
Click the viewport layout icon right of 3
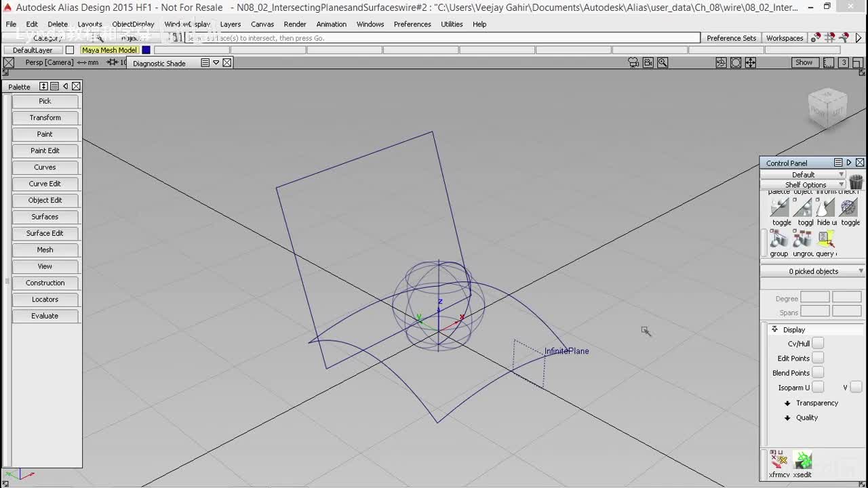pyautogui.click(x=858, y=62)
